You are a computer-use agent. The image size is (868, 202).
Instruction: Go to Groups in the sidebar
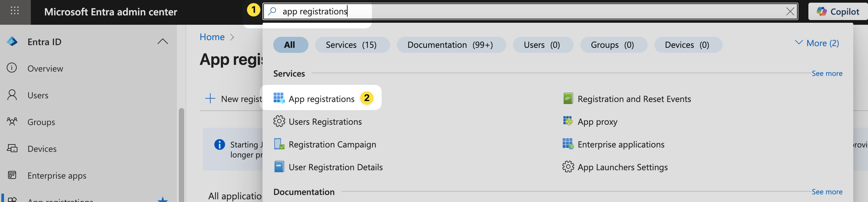pos(41,122)
